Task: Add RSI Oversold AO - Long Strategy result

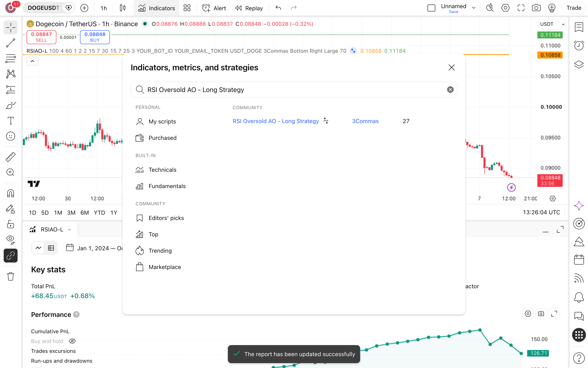Action: pyautogui.click(x=276, y=121)
